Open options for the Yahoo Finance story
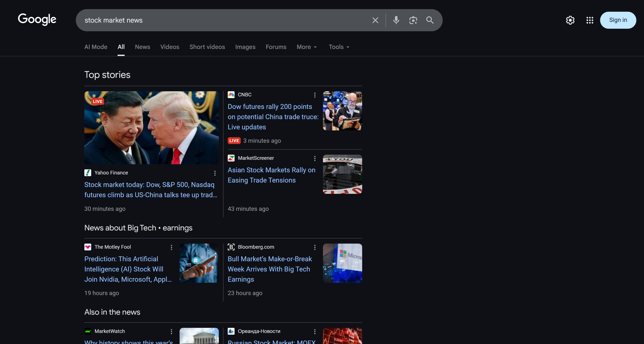644x344 pixels. tap(215, 173)
